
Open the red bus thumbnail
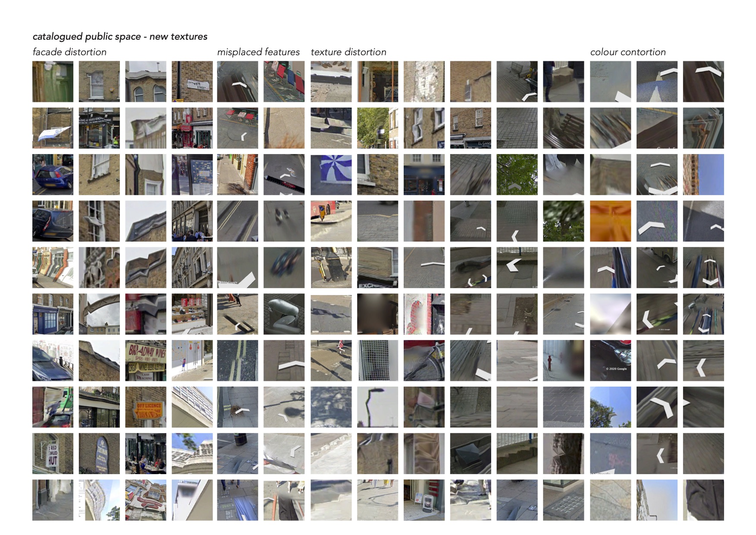tap(331, 221)
